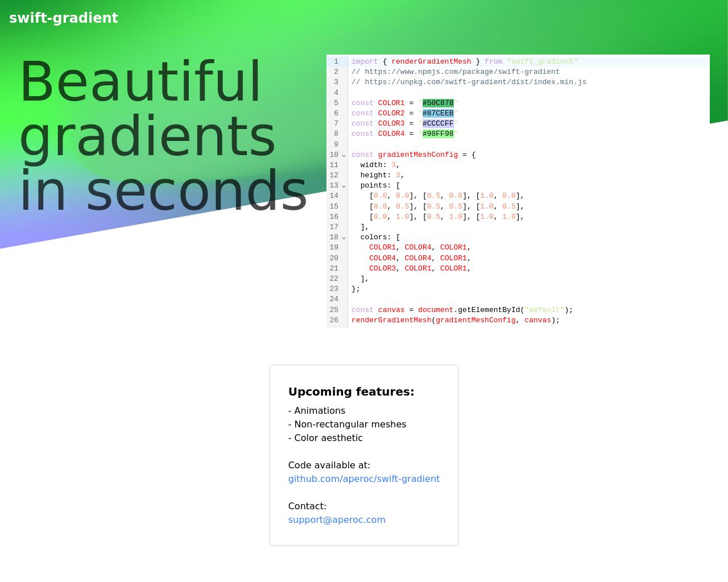
Task: Click the 'Code available at:' label
Action: (x=329, y=465)
